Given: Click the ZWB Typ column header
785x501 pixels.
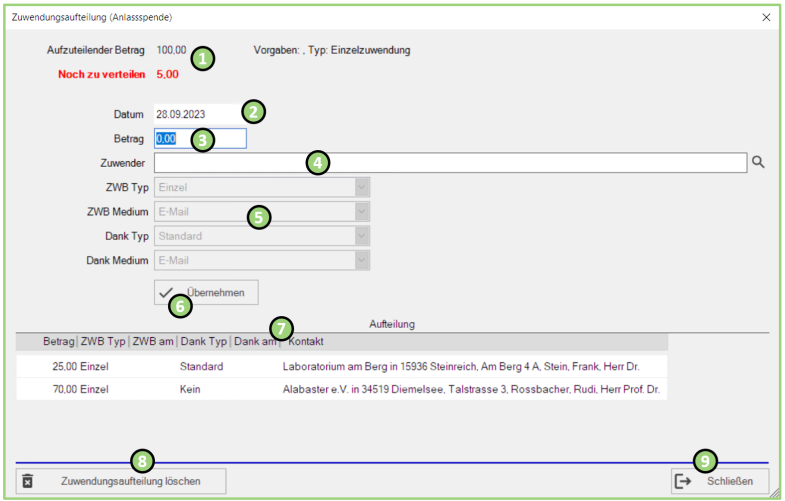Looking at the screenshot, I should (104, 342).
